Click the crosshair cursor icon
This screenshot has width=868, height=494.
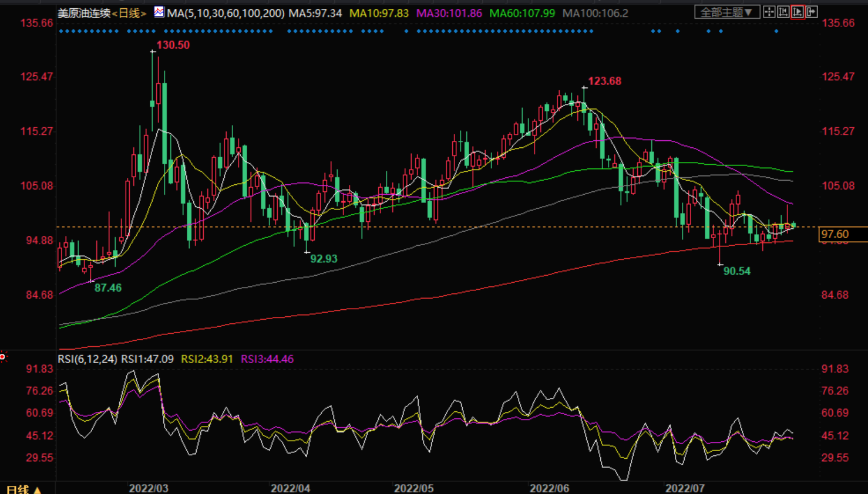[769, 12]
